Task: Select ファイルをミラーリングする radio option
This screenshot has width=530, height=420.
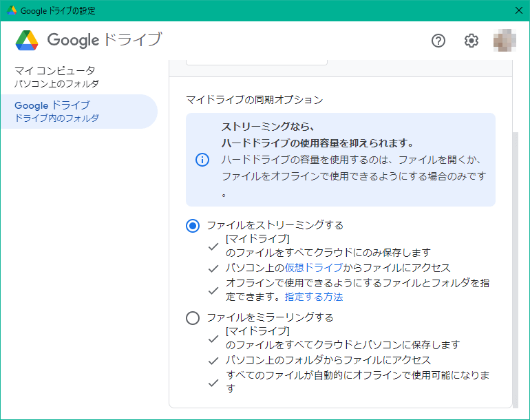Action: point(193,317)
